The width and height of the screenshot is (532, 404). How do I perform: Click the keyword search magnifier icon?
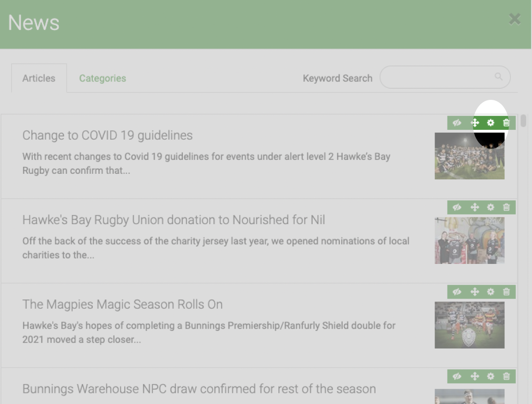coord(498,77)
